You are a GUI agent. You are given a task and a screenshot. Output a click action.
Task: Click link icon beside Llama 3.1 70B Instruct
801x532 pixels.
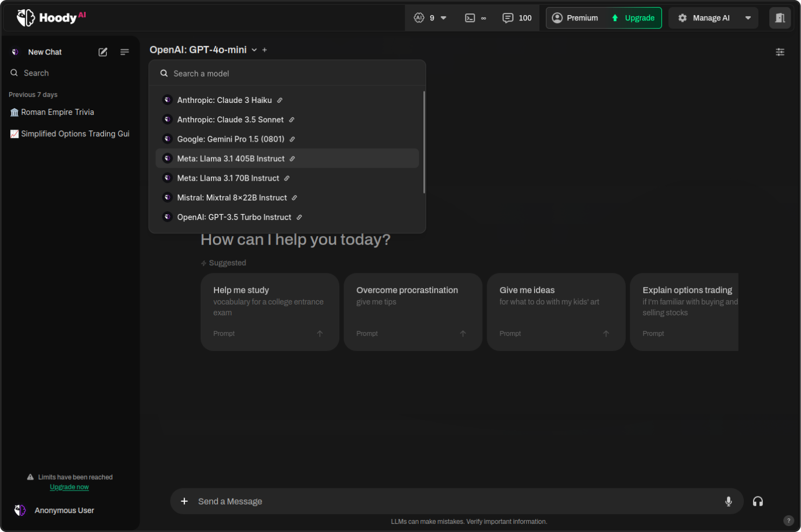point(286,178)
